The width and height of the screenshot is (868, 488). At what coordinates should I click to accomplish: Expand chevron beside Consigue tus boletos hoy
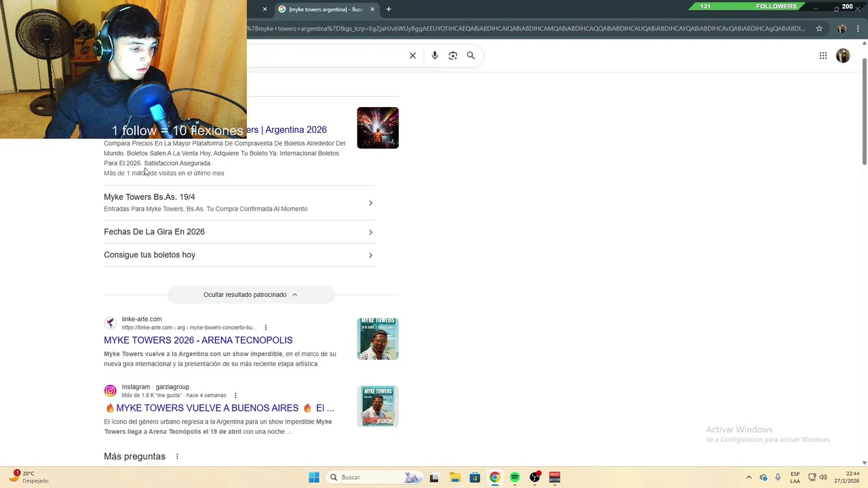370,255
